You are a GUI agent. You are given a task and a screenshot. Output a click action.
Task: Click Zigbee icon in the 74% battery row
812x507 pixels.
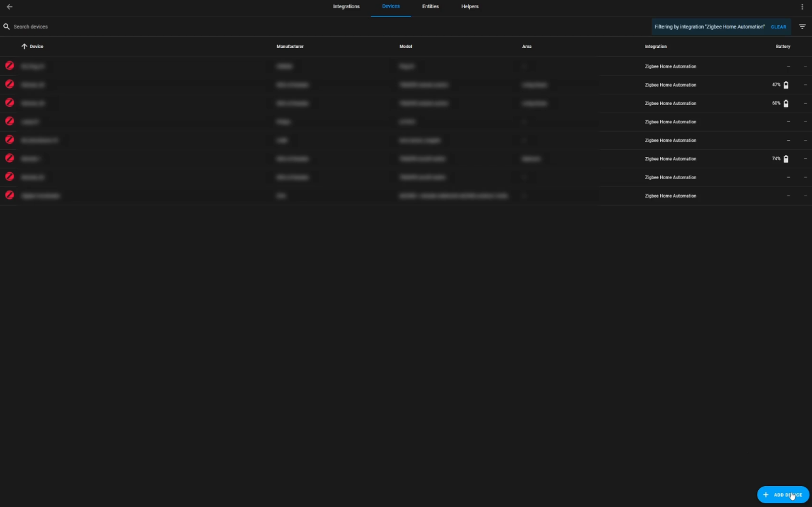point(9,158)
